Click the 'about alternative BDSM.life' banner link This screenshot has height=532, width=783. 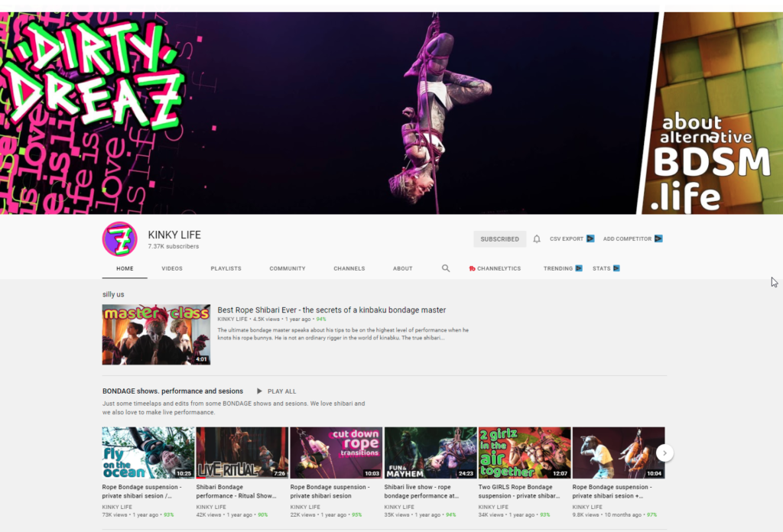pos(712,163)
